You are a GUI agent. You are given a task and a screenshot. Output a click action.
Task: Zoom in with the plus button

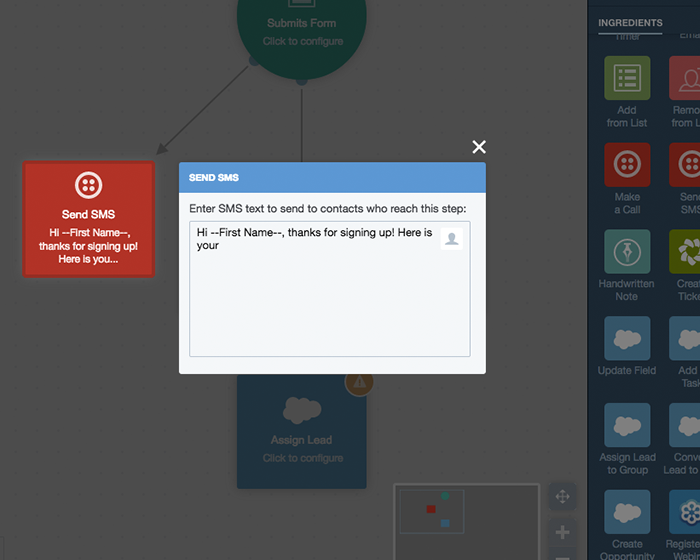tap(562, 532)
